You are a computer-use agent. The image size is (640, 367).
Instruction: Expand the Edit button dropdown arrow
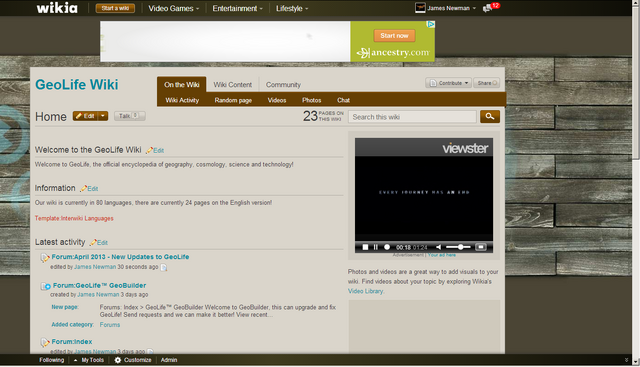pyautogui.click(x=103, y=116)
